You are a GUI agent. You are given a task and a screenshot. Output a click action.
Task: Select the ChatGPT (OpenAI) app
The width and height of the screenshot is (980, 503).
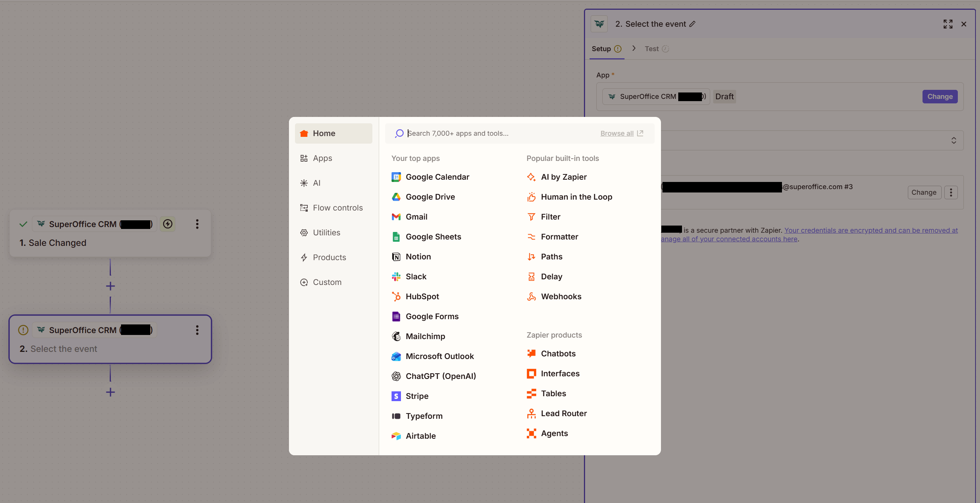click(x=440, y=376)
